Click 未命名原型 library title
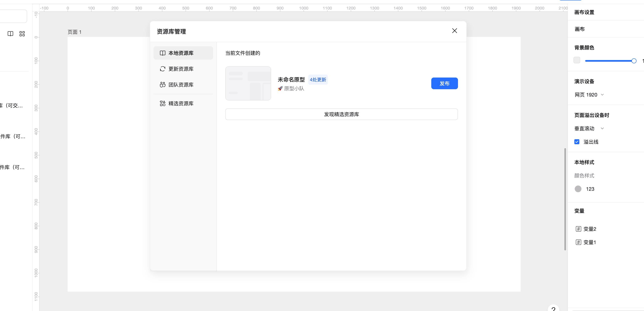 (x=291, y=80)
